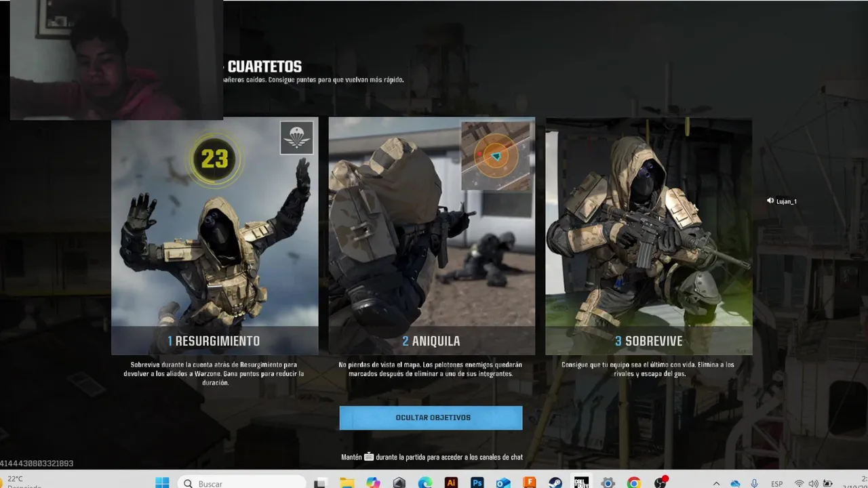Viewport: 868px width, 488px height.
Task: Launch Adobe Illustrator from the taskbar
Action: [x=451, y=483]
